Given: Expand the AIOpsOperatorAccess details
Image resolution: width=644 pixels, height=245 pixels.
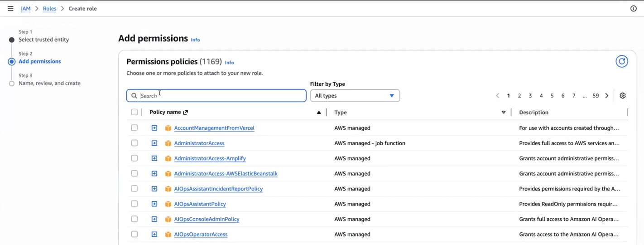Looking at the screenshot, I should pos(154,235).
